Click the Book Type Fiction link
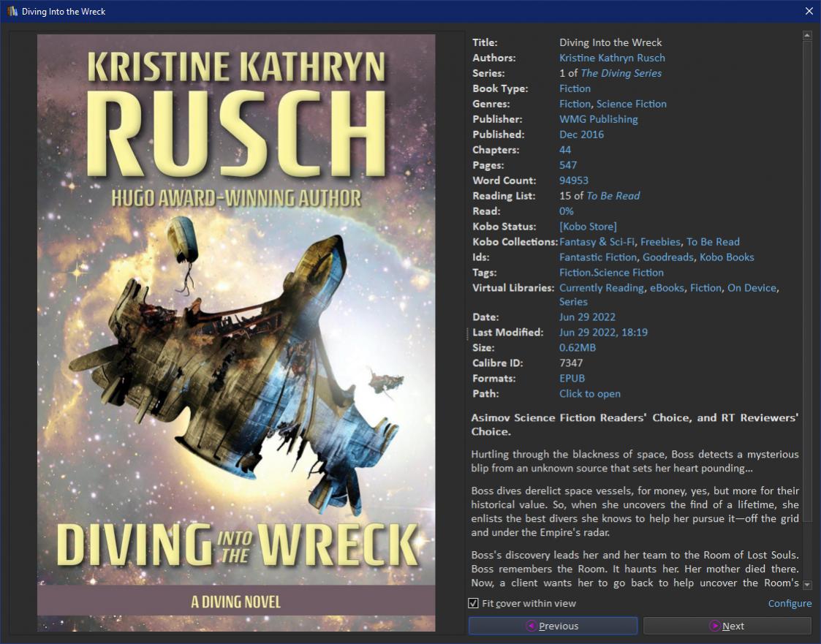This screenshot has width=821, height=644. 575,88
